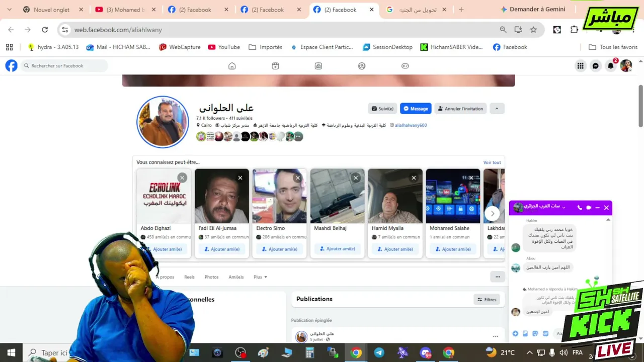Open the pinned post three-dots menu
The image size is (644, 362).
(496, 336)
